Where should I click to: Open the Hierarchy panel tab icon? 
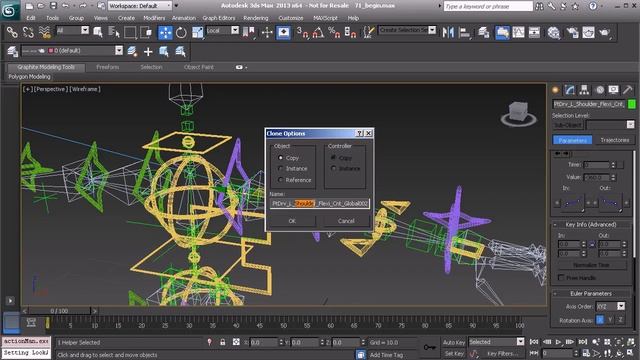pos(584,90)
